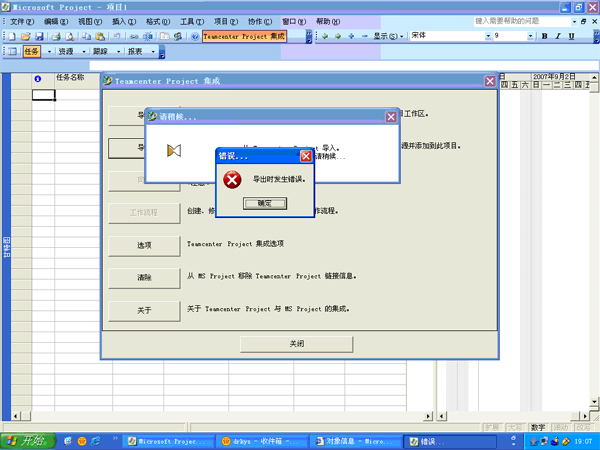Click the icon left of the Help icon
This screenshot has width=600, height=450.
coord(178,36)
